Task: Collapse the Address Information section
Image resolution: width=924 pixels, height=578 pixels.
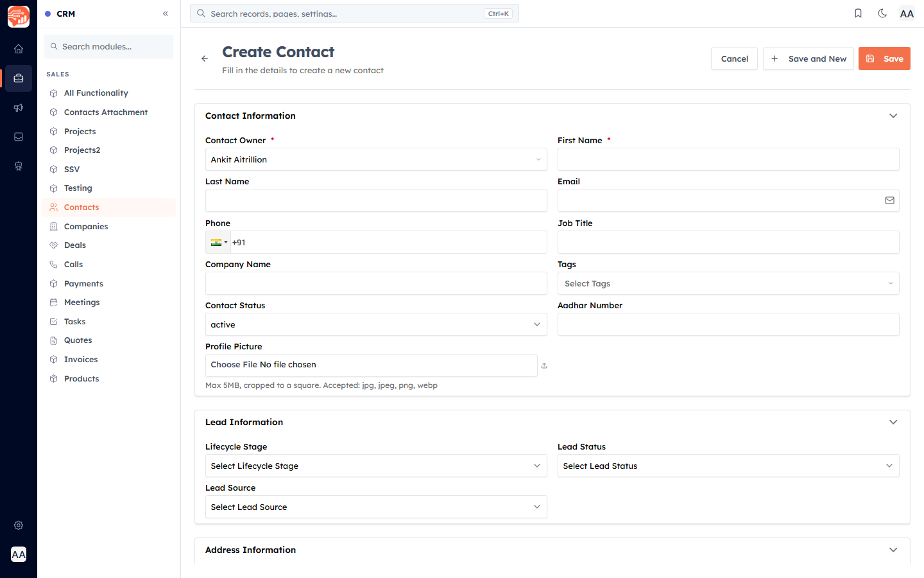Action: coord(893,550)
